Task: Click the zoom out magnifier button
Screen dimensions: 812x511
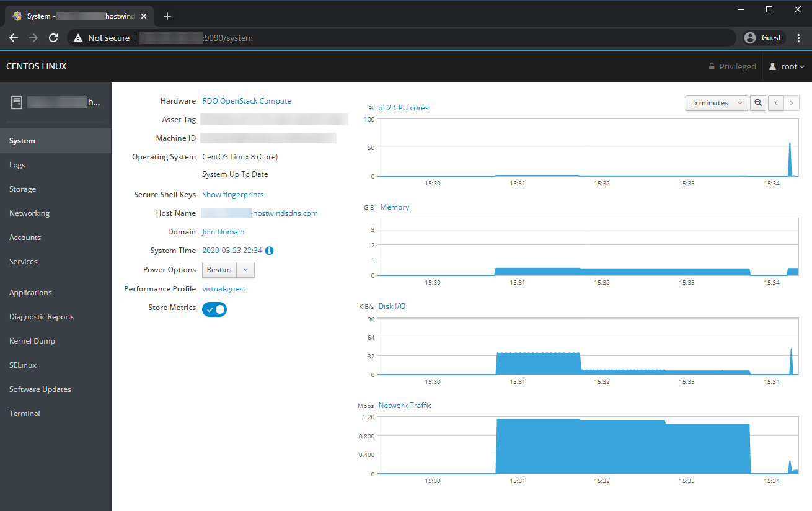Action: (x=757, y=103)
